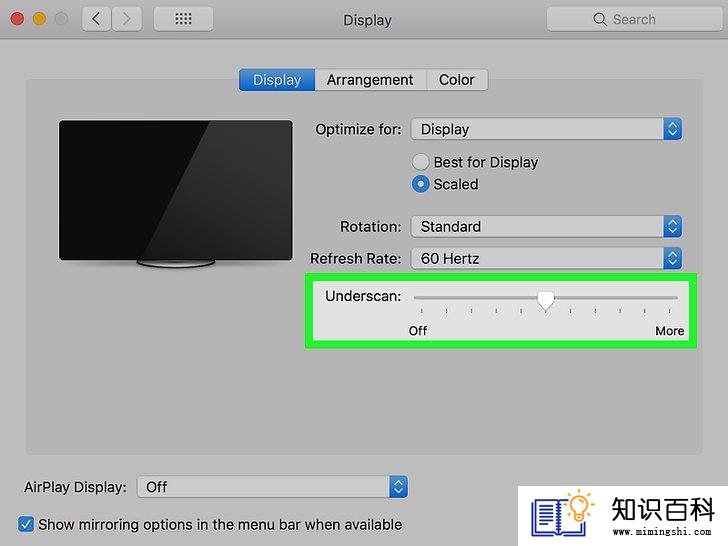Click the AirPlay Display stepper arrows
Screen dimensions: 728x546
click(398, 487)
